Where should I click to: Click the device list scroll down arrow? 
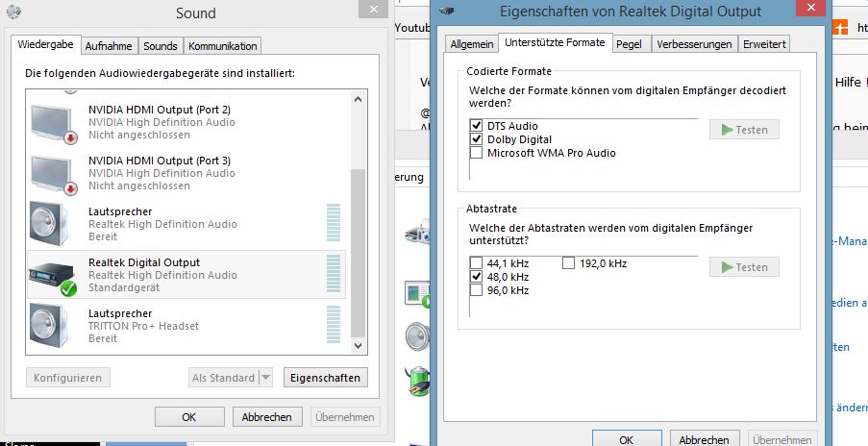click(x=358, y=346)
